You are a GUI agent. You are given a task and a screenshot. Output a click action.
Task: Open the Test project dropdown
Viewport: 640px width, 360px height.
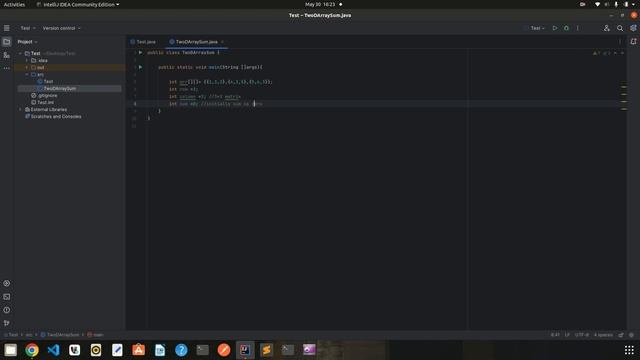(28, 28)
